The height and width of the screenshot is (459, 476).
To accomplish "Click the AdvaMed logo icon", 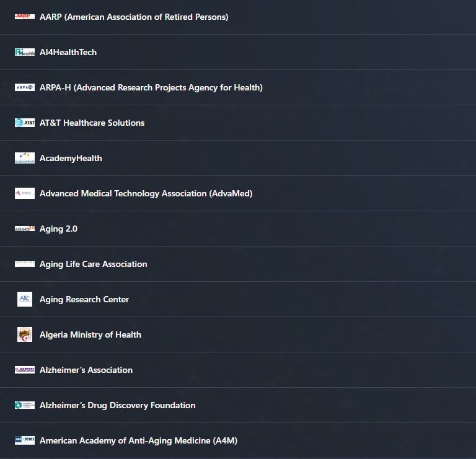I will click(x=25, y=193).
